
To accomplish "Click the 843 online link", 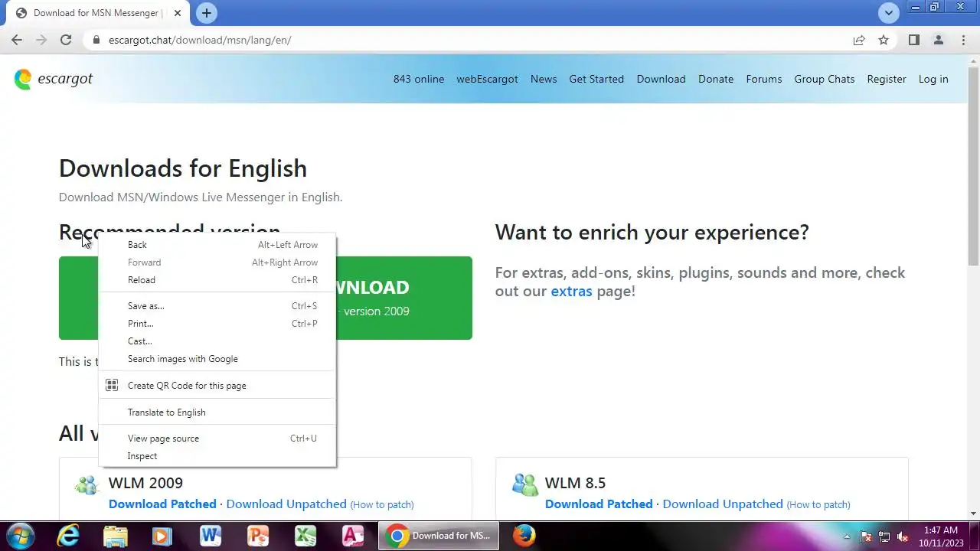I will point(419,79).
